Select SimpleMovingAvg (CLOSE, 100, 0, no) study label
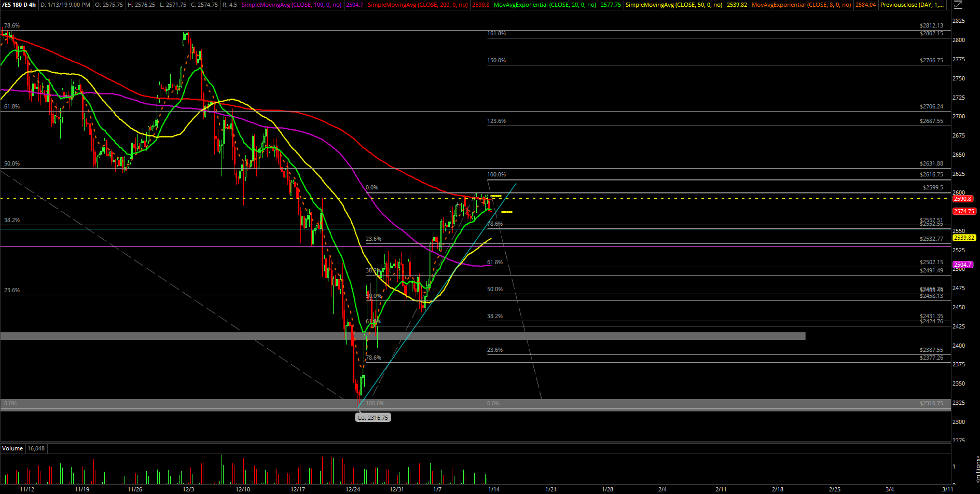This screenshot has width=980, height=494. coord(292,5)
